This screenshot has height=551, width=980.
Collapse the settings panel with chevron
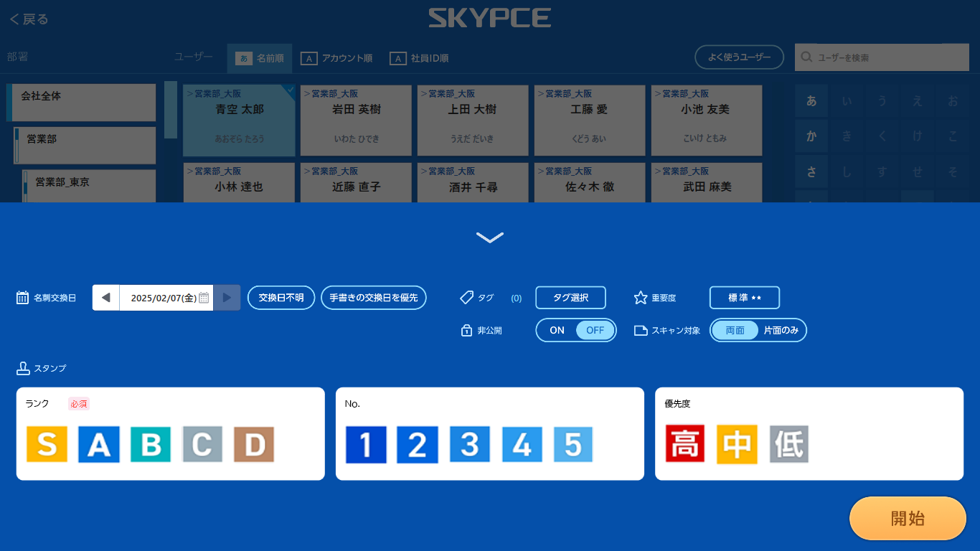coord(490,237)
